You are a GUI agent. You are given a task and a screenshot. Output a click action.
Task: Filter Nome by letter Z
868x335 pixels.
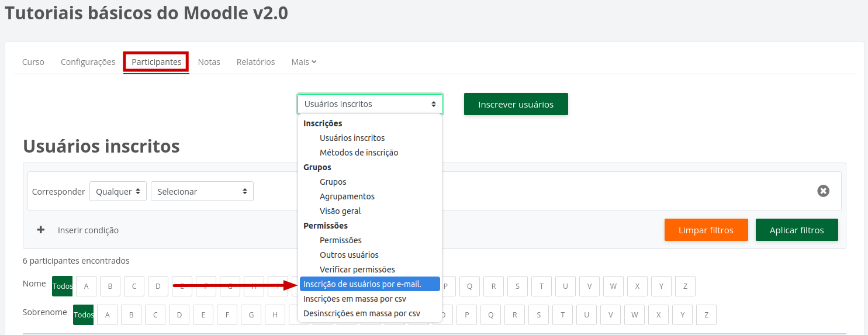[686, 286]
